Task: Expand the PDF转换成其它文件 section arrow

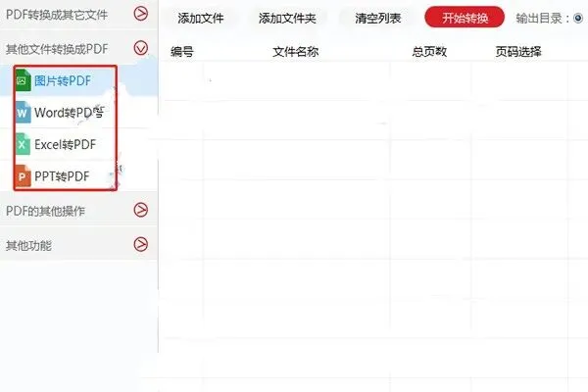Action: coord(141,14)
